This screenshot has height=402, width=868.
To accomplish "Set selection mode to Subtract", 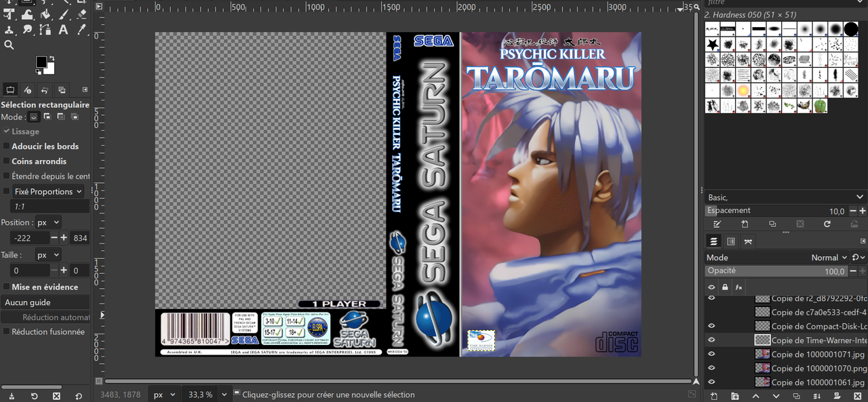I will coord(60,117).
